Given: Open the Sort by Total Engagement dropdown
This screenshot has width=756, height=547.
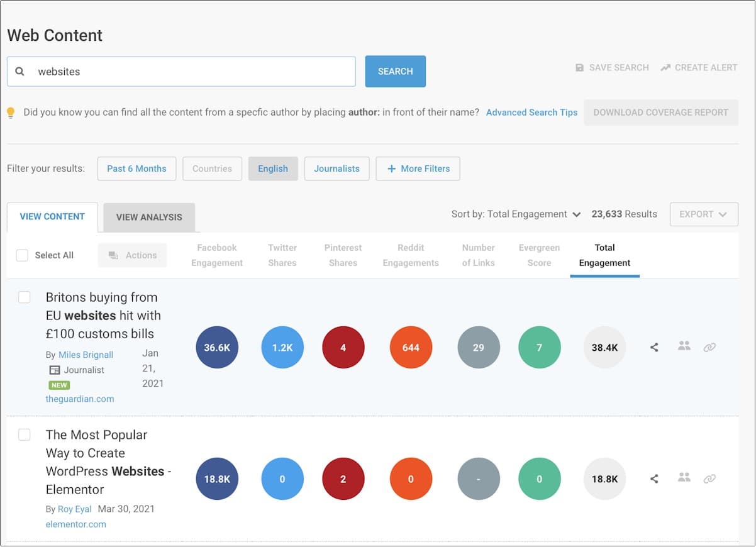Looking at the screenshot, I should (516, 214).
